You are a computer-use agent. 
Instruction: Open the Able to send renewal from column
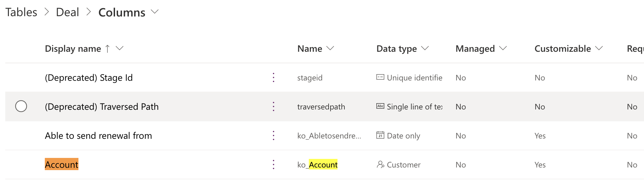tap(98, 135)
